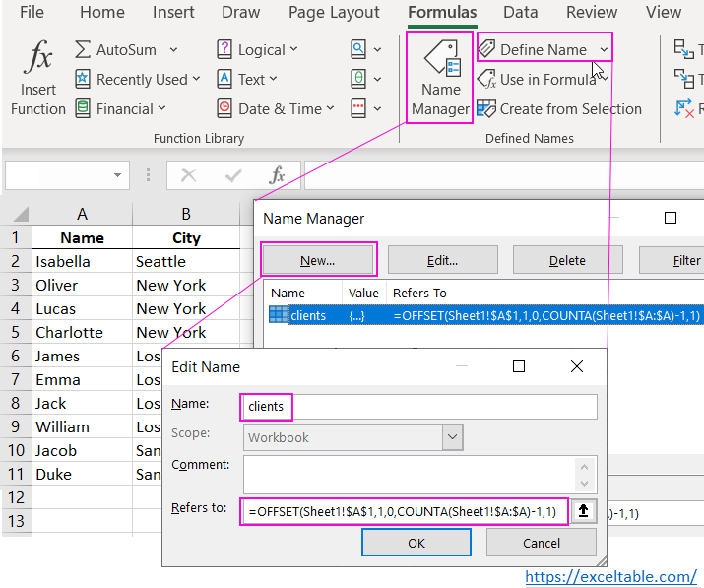
Task: Click the Refers to formula field
Action: [404, 511]
